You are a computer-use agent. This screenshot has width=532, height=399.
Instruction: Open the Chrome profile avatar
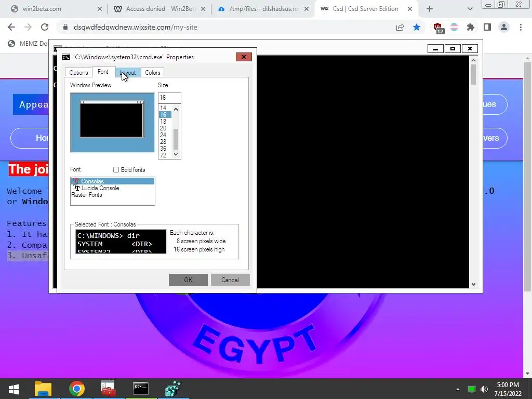[x=504, y=27]
